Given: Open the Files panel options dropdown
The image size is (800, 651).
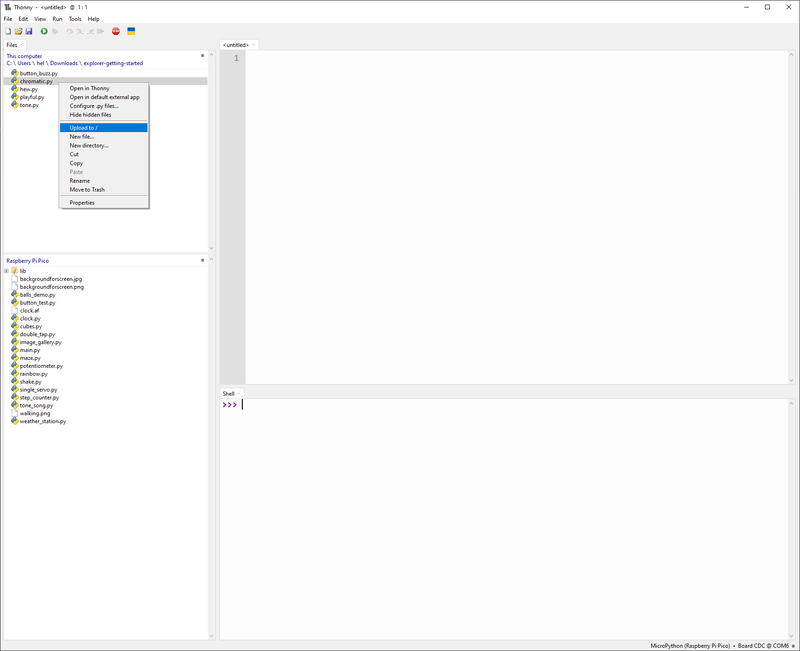Looking at the screenshot, I should 21,44.
